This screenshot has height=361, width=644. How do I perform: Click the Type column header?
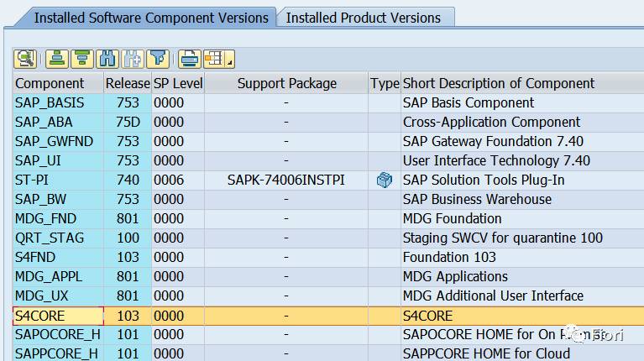(x=385, y=83)
